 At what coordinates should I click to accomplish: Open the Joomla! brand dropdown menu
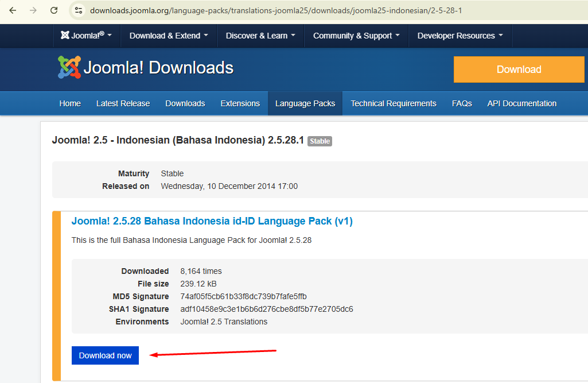(x=86, y=36)
